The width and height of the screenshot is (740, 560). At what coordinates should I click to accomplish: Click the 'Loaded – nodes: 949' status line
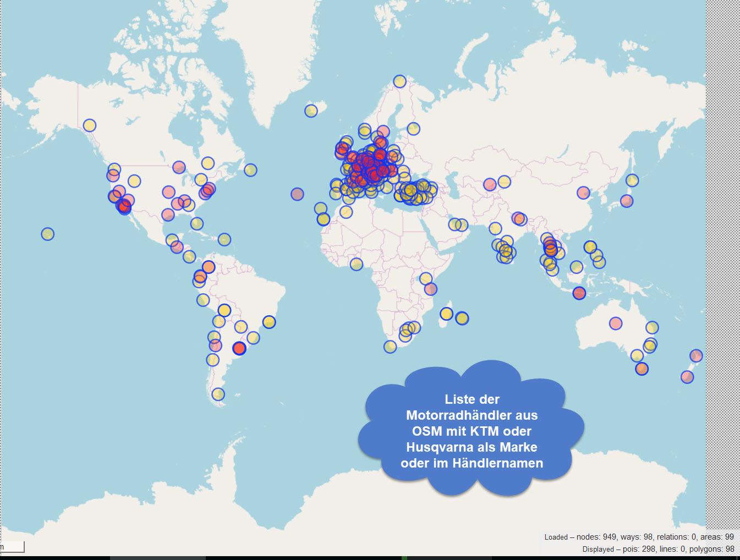pos(639,537)
